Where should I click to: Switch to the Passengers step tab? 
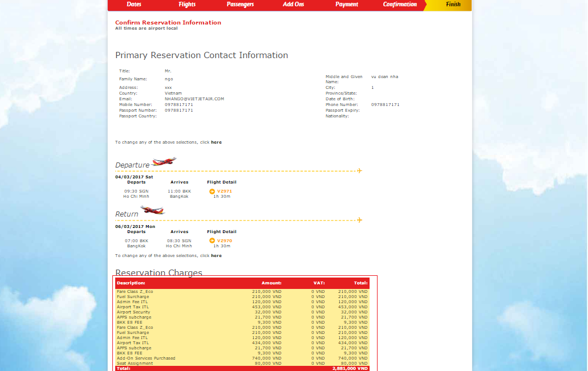tap(240, 5)
